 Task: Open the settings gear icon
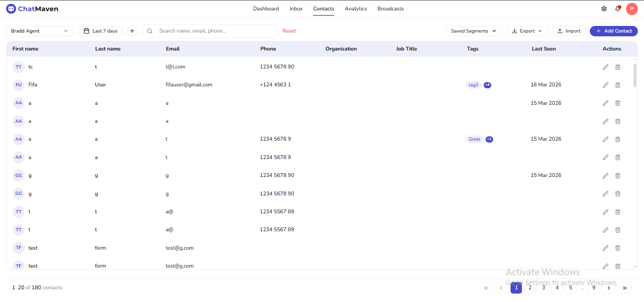pyautogui.click(x=604, y=8)
